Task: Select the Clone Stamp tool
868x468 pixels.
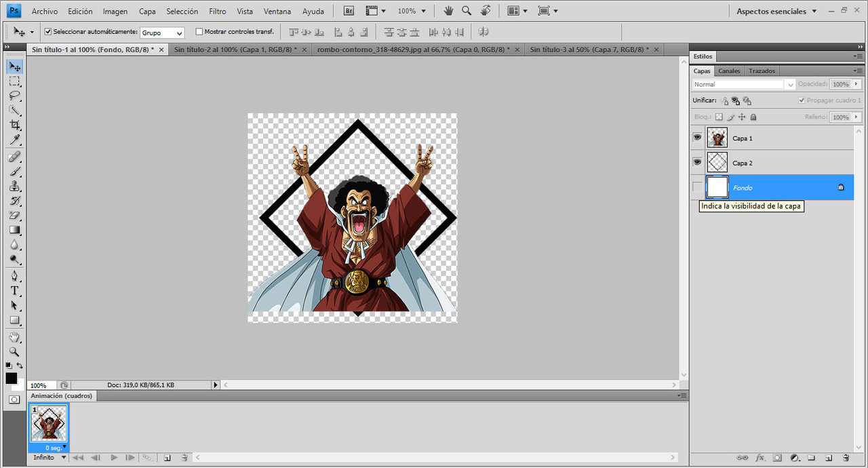Action: (14, 186)
